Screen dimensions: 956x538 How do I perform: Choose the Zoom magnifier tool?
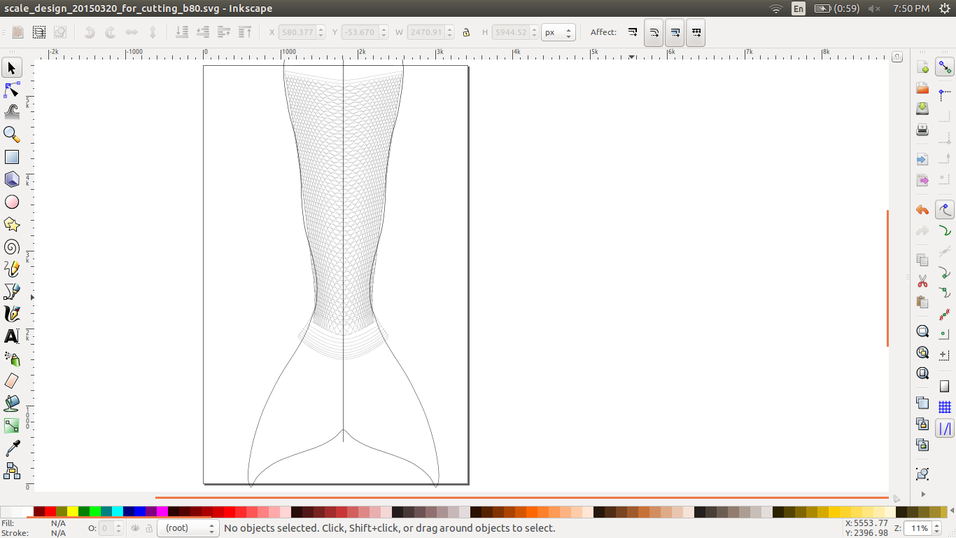click(x=12, y=134)
